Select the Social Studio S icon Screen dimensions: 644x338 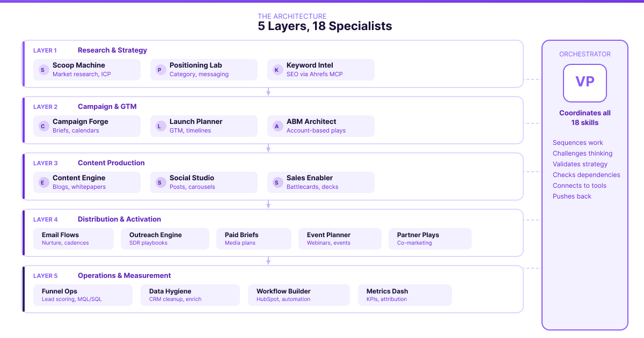159,182
